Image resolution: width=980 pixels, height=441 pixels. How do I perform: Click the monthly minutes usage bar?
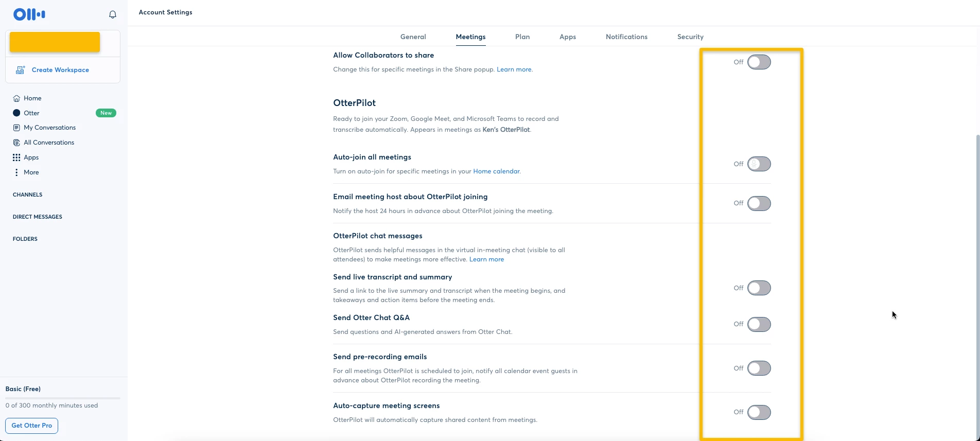pyautogui.click(x=63, y=398)
